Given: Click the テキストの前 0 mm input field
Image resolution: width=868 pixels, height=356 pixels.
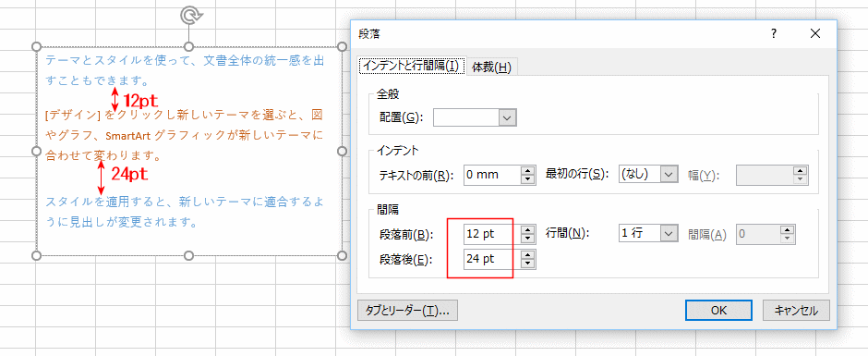Looking at the screenshot, I should [491, 175].
